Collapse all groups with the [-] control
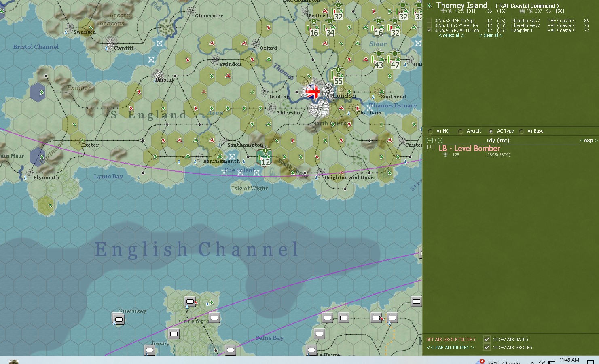The width and height of the screenshot is (599, 364). [x=440, y=140]
